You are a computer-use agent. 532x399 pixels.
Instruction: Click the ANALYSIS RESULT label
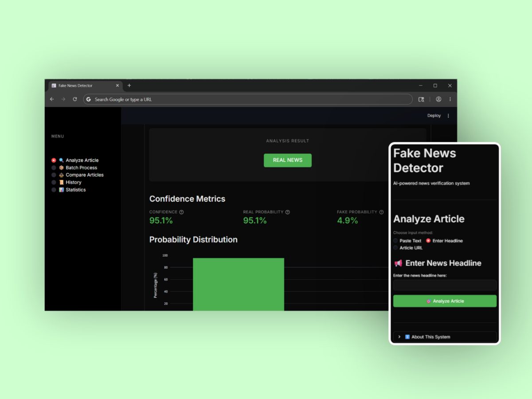[288, 141]
